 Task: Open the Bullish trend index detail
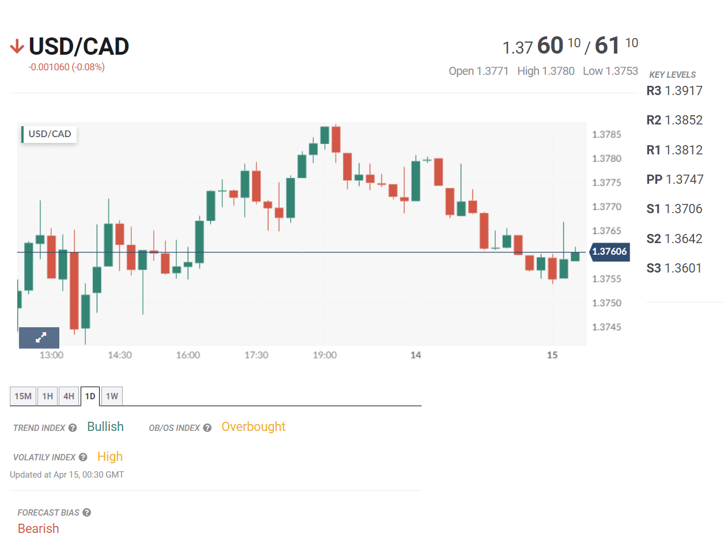[105, 426]
